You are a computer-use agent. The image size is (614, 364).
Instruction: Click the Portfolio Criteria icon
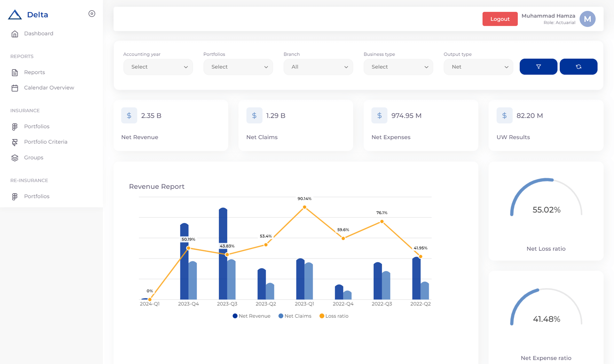coord(14,142)
